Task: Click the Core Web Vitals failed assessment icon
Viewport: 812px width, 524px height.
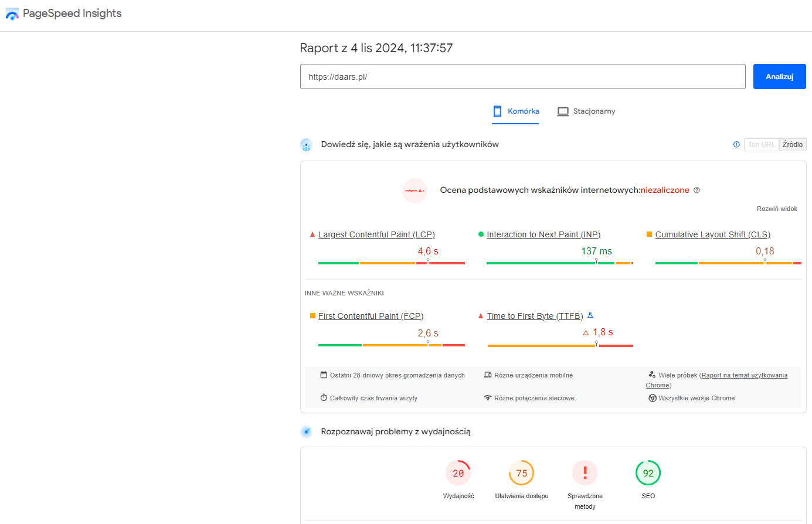Action: [415, 190]
